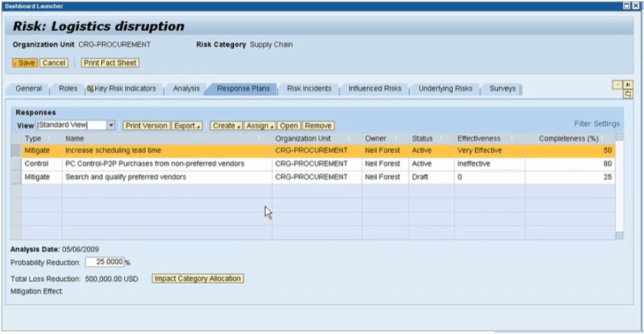This screenshot has width=644, height=334.
Task: Click the Save button
Action: [25, 63]
